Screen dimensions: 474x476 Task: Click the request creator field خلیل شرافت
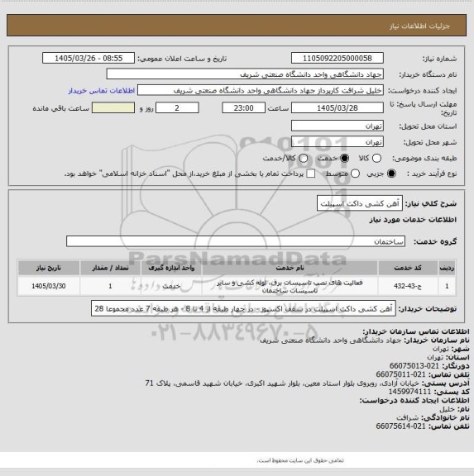[261, 90]
